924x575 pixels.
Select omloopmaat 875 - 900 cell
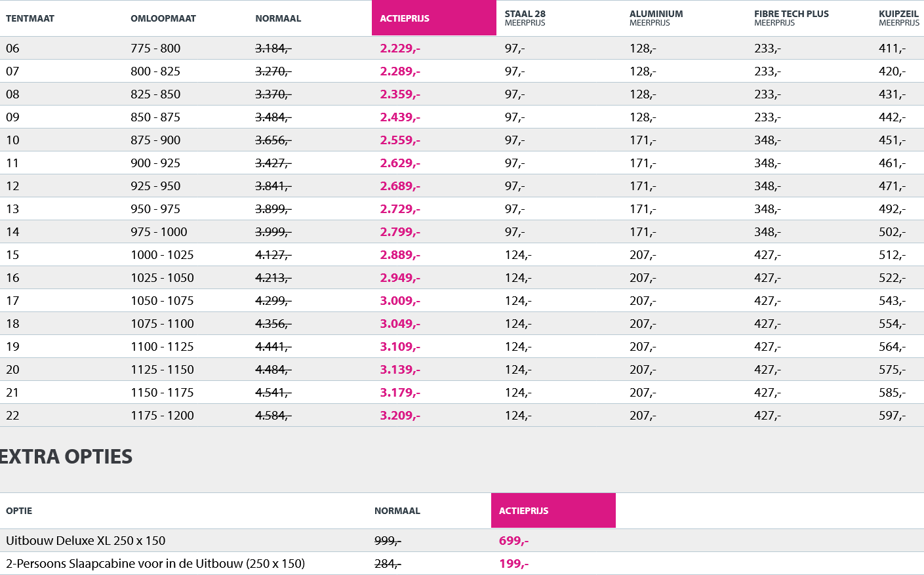pyautogui.click(x=155, y=140)
